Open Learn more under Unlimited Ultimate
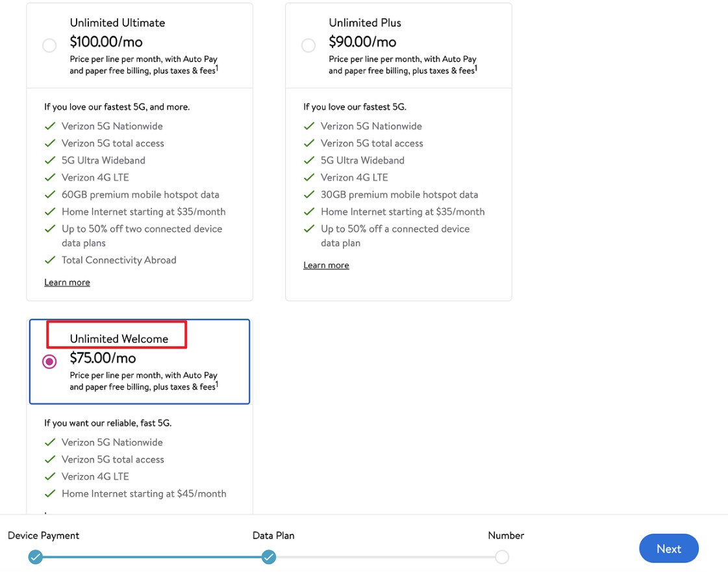 (x=67, y=282)
